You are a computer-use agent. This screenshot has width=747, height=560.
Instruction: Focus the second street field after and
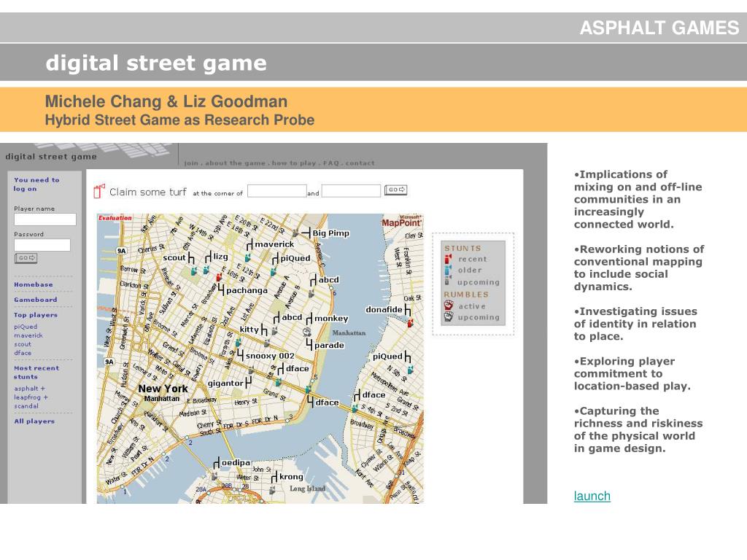click(351, 191)
